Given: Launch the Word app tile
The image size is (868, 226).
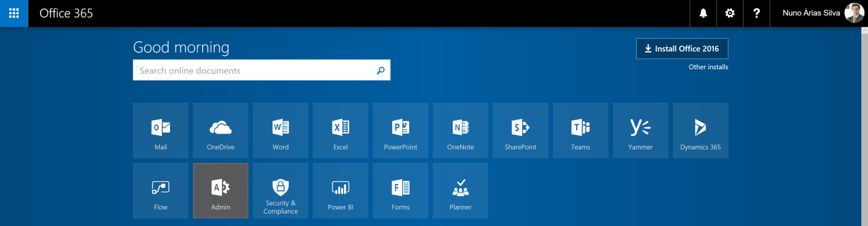Looking at the screenshot, I should point(281,131).
